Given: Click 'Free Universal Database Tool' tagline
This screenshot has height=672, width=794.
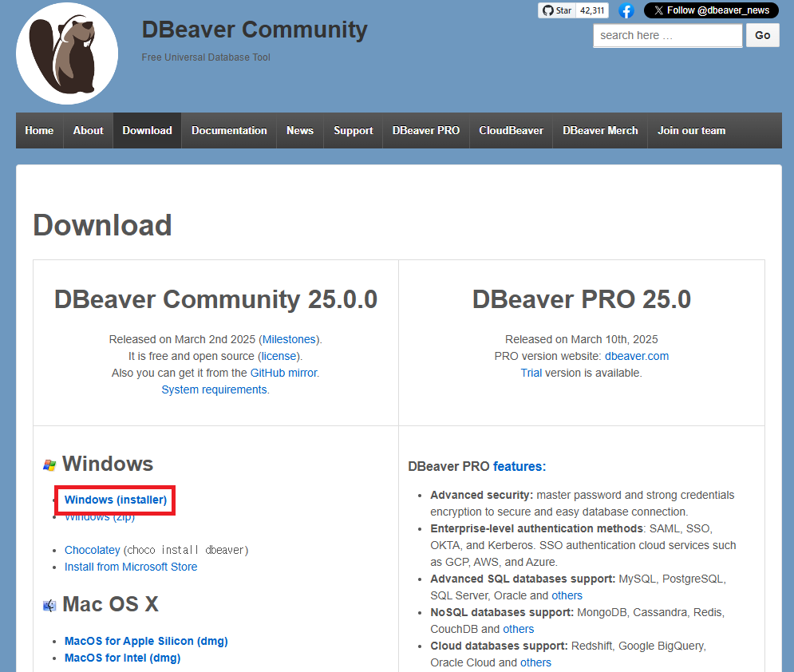Looking at the screenshot, I should pos(206,57).
